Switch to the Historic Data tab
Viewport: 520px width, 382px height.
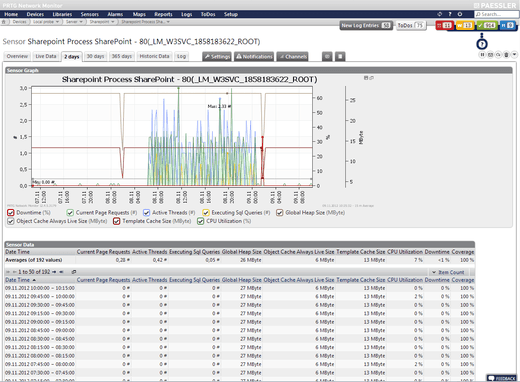pos(154,56)
